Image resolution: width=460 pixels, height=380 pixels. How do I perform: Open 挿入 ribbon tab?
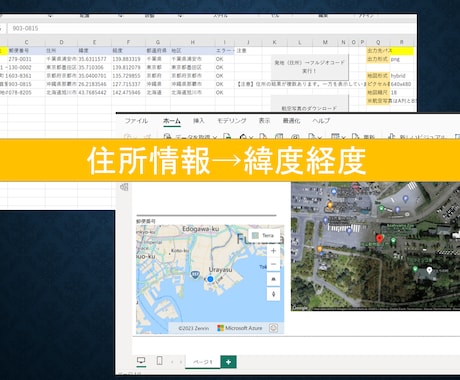[x=199, y=121]
